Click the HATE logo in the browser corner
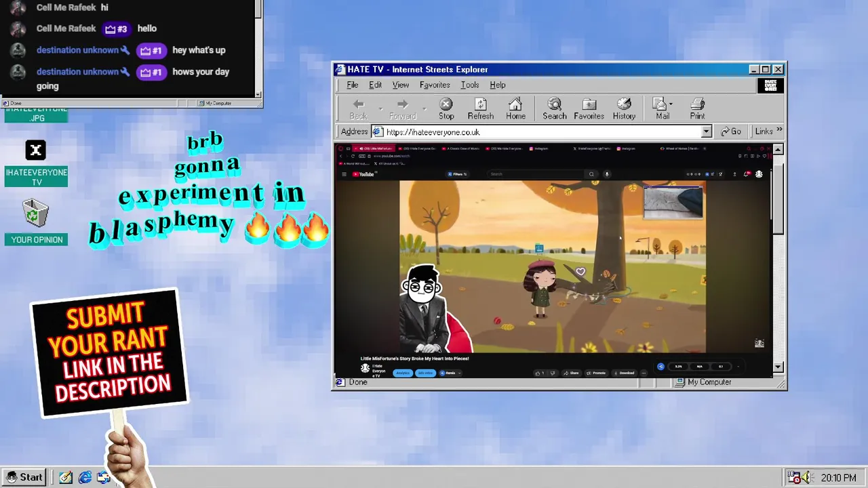The image size is (868, 488). pyautogui.click(x=770, y=85)
